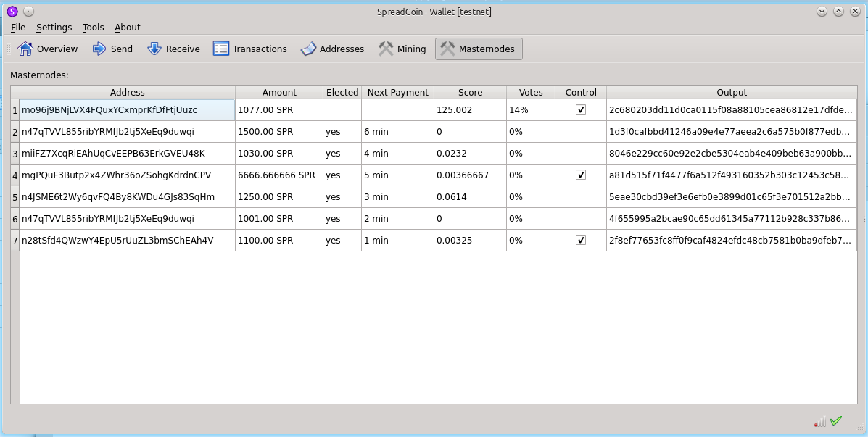
Task: Open the About menu
Action: pyautogui.click(x=128, y=27)
